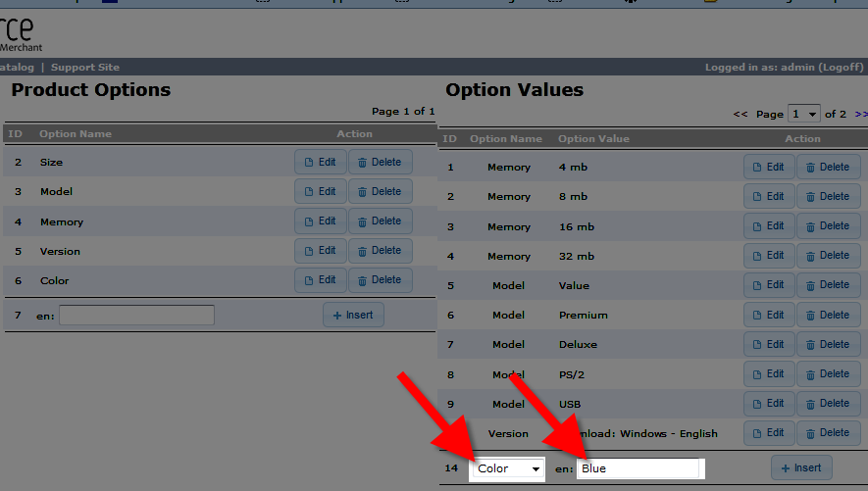Delete the Model product option
Screen dimensions: 868x491
[x=380, y=191]
